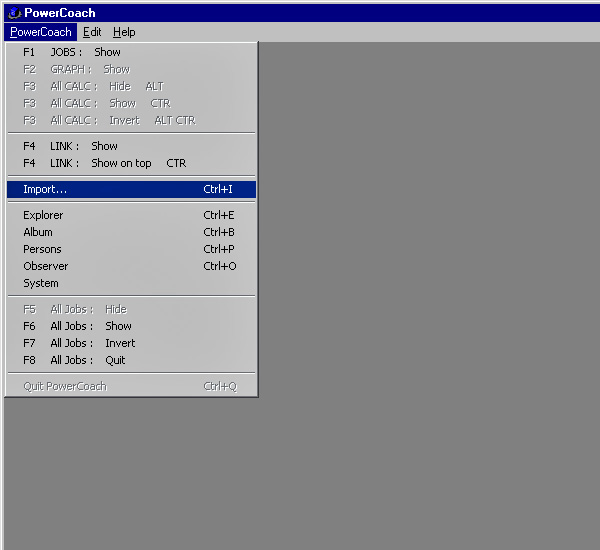Click the PowerCoach title bar app icon
This screenshot has height=550, width=600.
pyautogui.click(x=14, y=13)
